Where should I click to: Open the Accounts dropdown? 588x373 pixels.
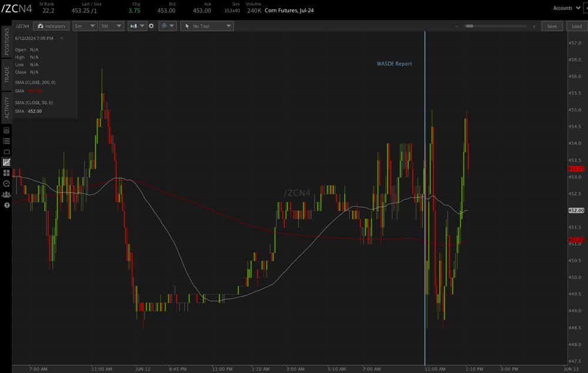click(567, 8)
